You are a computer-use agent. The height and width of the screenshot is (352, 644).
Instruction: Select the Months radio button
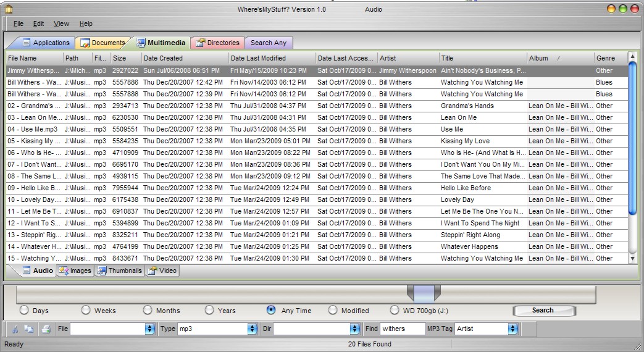tap(148, 310)
